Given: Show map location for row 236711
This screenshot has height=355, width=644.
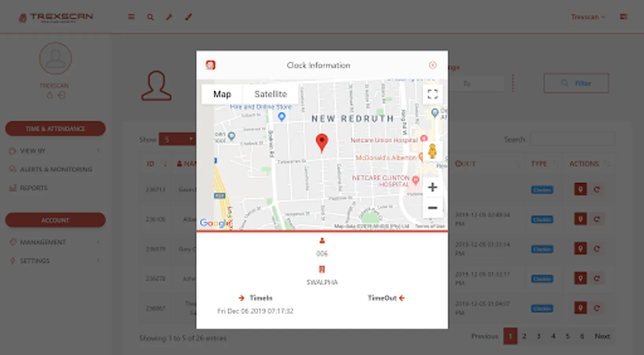Looking at the screenshot, I should (x=580, y=189).
